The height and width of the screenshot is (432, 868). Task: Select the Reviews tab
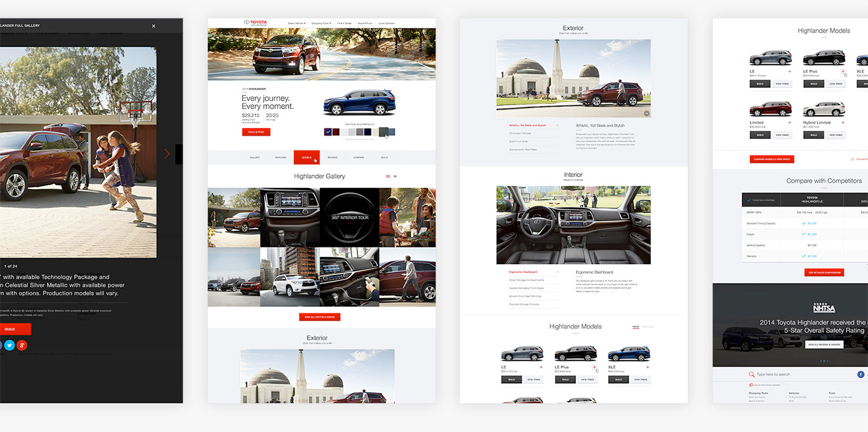tap(333, 158)
